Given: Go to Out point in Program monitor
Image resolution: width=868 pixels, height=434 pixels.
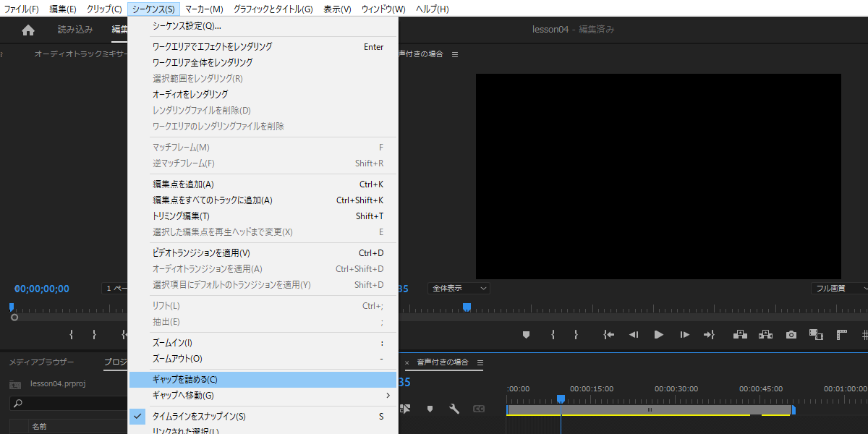Looking at the screenshot, I should coord(709,334).
